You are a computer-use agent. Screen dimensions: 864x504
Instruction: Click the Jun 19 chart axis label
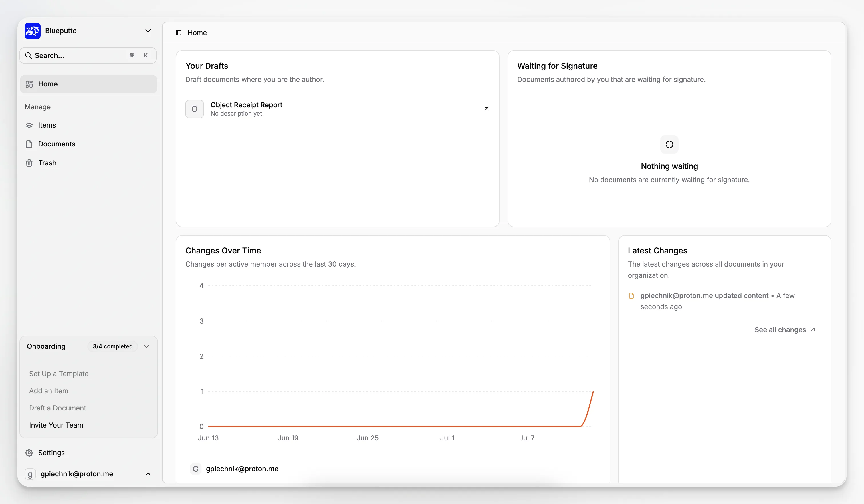[288, 438]
